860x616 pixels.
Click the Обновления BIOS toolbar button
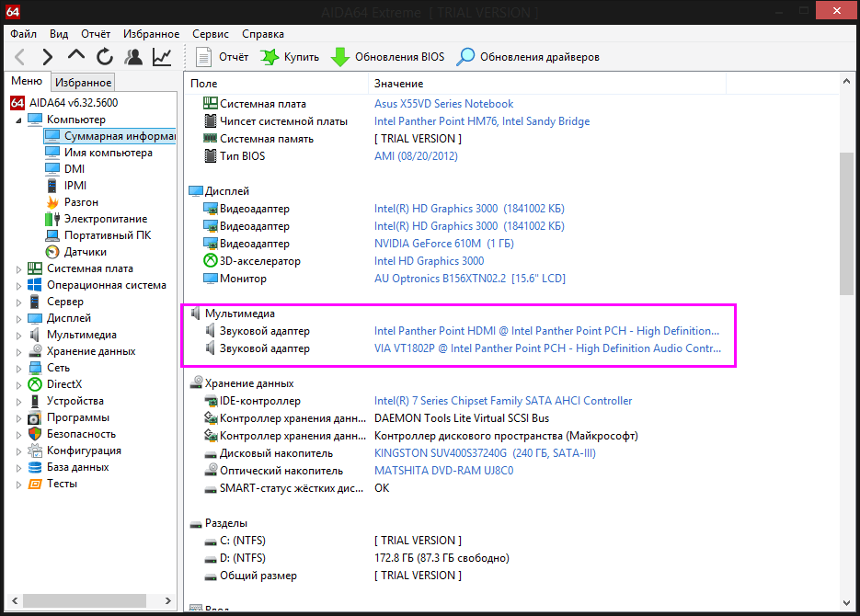click(387, 57)
